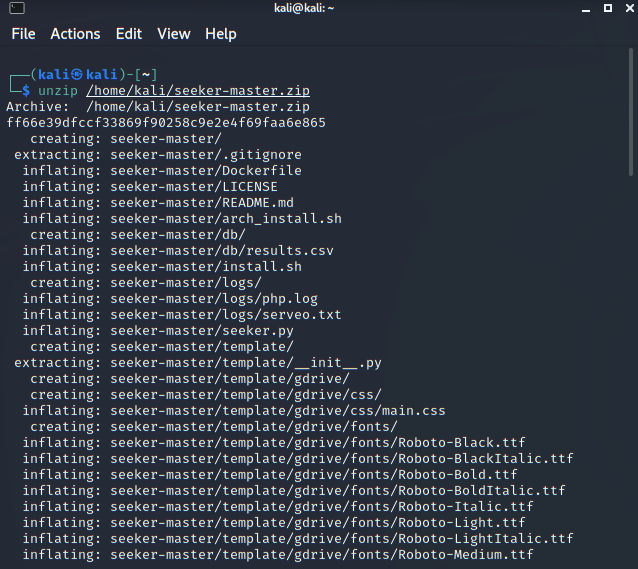Click the hash ff66e39dfccf33869f90258c9e2e4f69faa6e865
This screenshot has height=569, width=638.
(166, 123)
